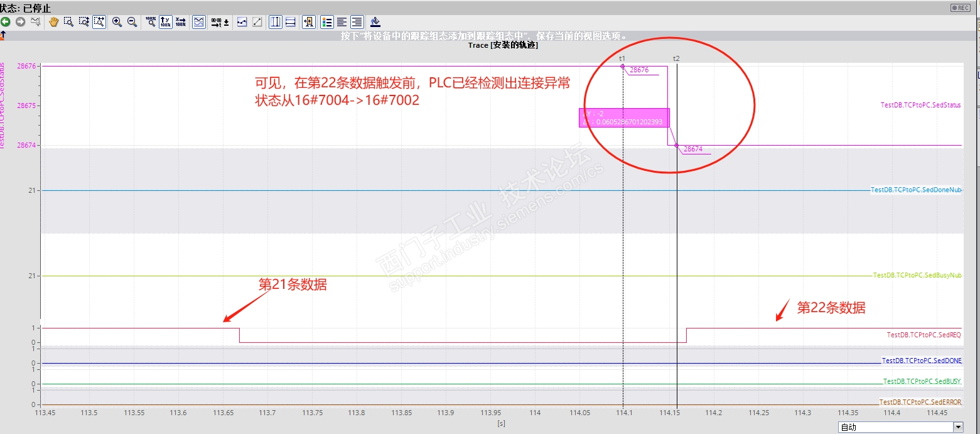The image size is (980, 434).
Task: Select the TestDB.TCPtoPC.SedBusyNub legend label
Action: pyautogui.click(x=918, y=275)
